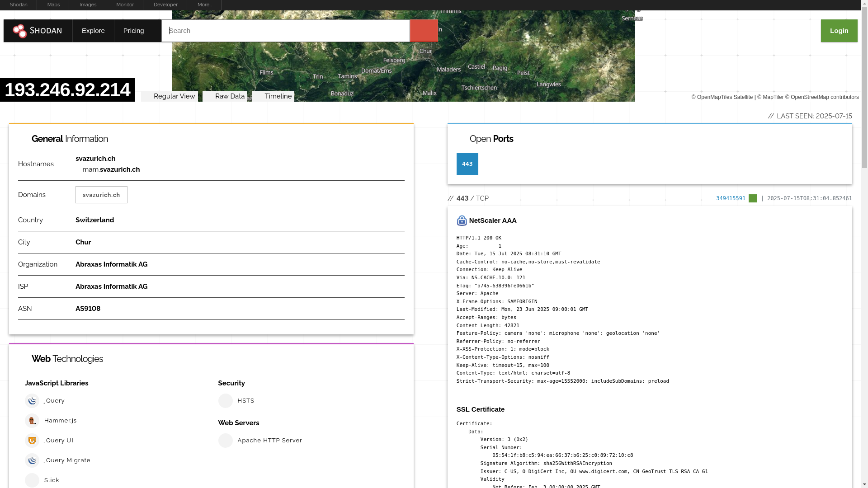
Task: Click the svazurich.ch domain tag
Action: pos(101,195)
